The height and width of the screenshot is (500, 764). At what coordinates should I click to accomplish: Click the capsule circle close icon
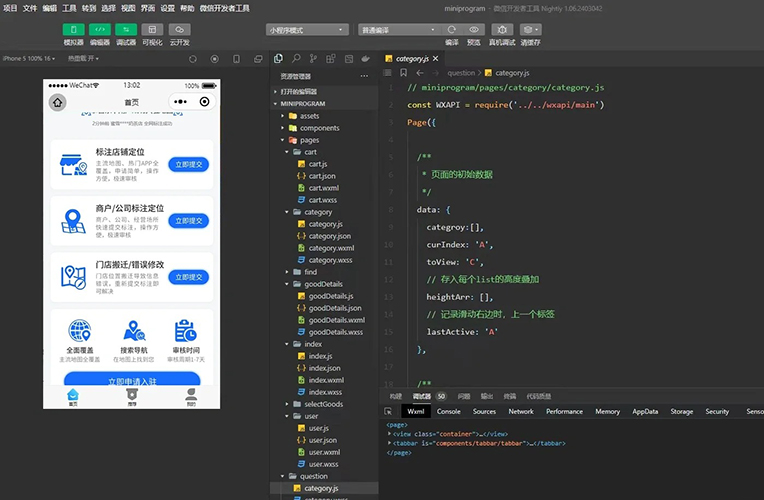click(x=205, y=102)
